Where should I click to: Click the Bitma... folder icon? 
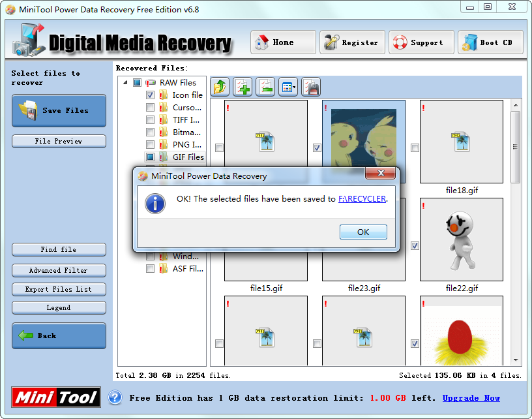click(x=163, y=132)
